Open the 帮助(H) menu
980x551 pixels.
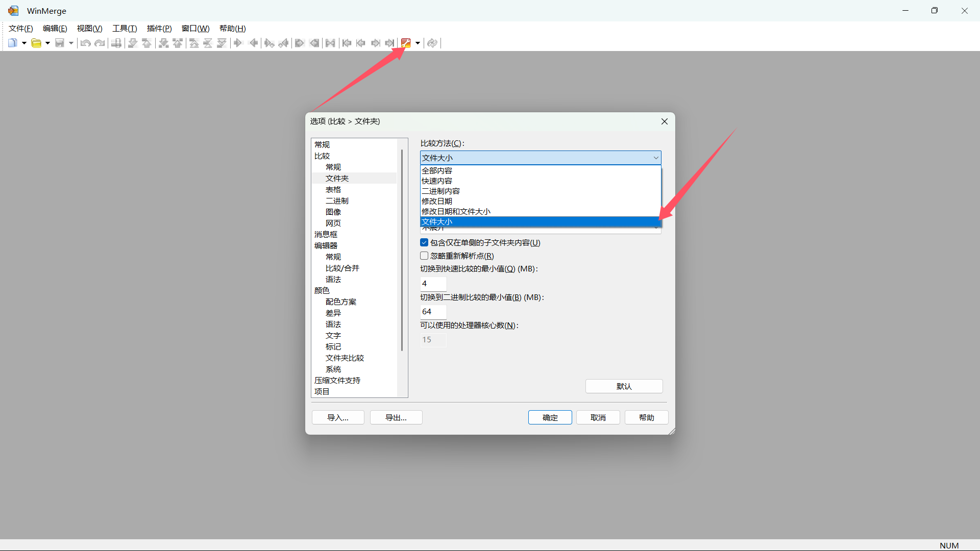click(x=233, y=29)
